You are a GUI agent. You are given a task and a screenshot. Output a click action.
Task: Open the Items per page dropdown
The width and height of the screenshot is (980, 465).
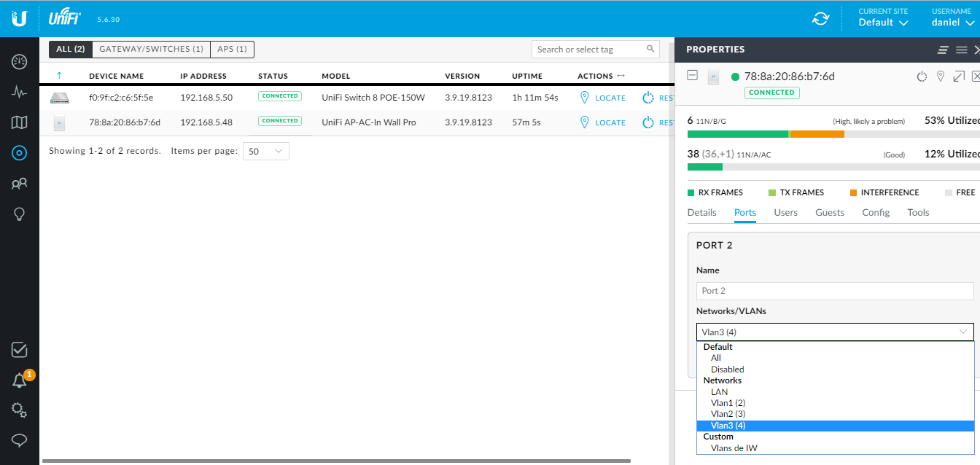coord(267,151)
